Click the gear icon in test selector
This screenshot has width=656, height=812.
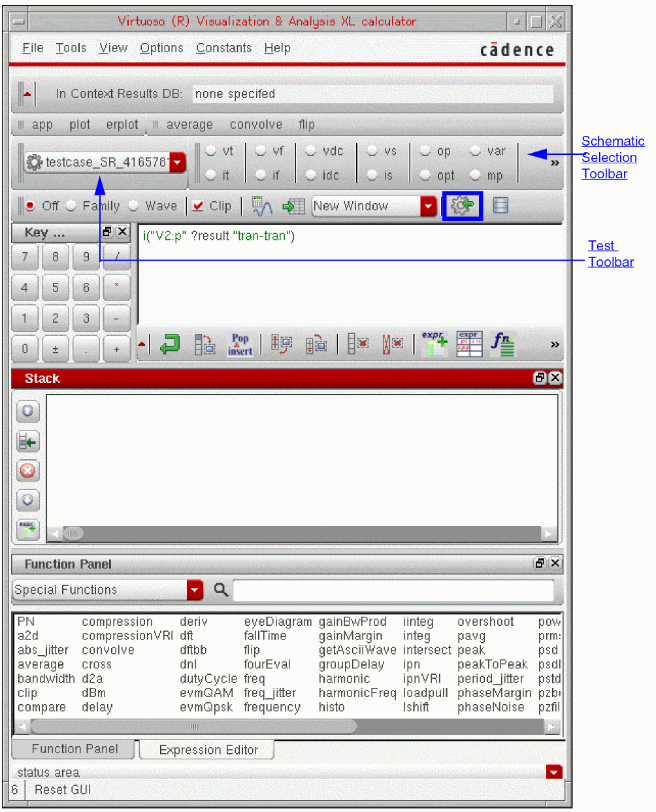[34, 162]
